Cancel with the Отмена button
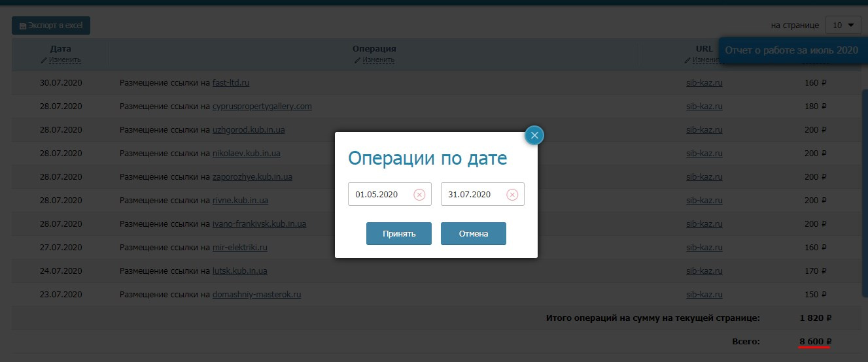Viewport: 868px width, 362px height. [x=474, y=234]
